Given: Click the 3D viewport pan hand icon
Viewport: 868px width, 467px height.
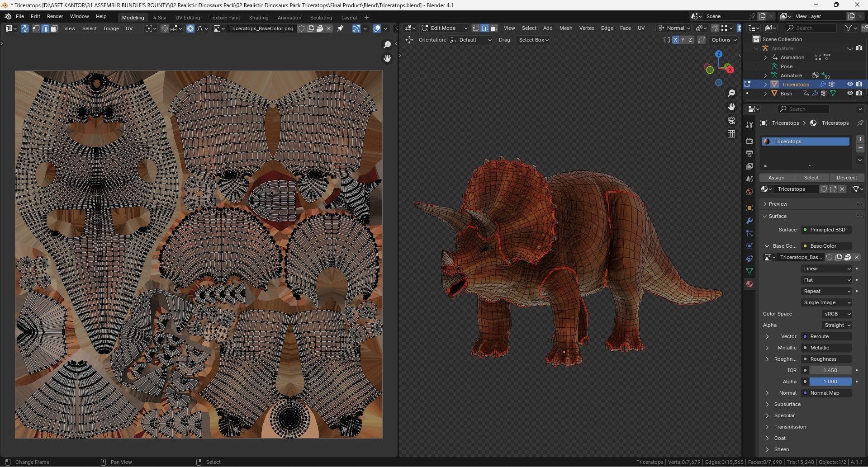Looking at the screenshot, I should 731,107.
